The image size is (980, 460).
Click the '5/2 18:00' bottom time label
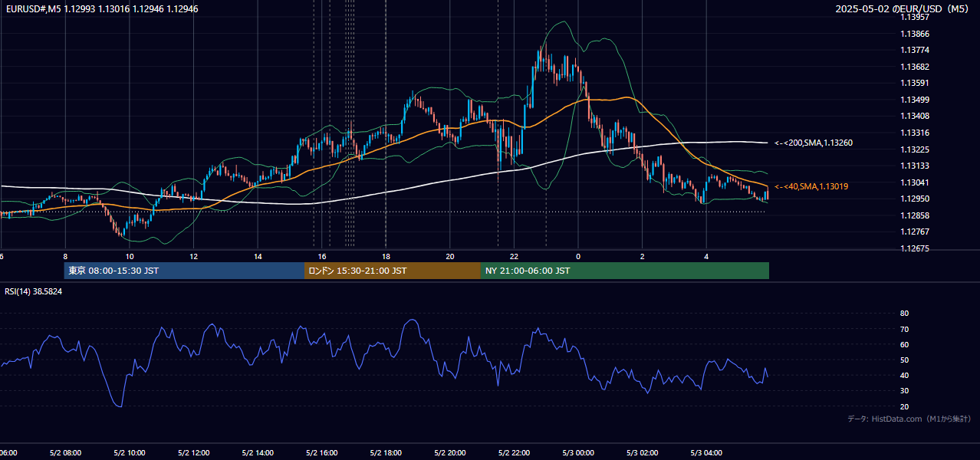[x=386, y=453]
